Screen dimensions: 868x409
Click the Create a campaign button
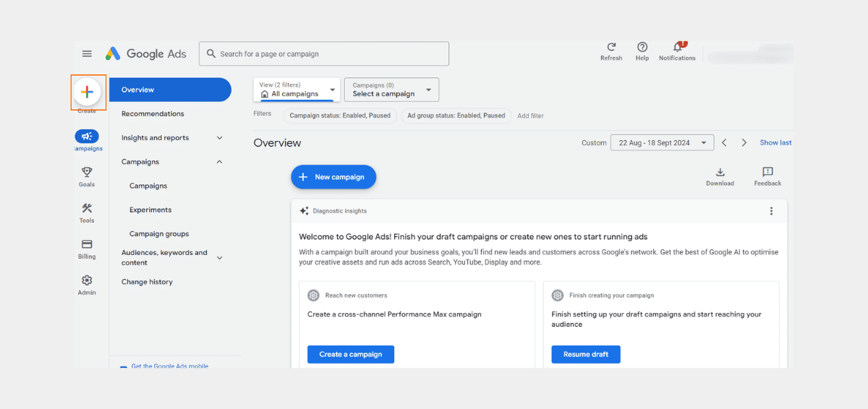pos(351,354)
